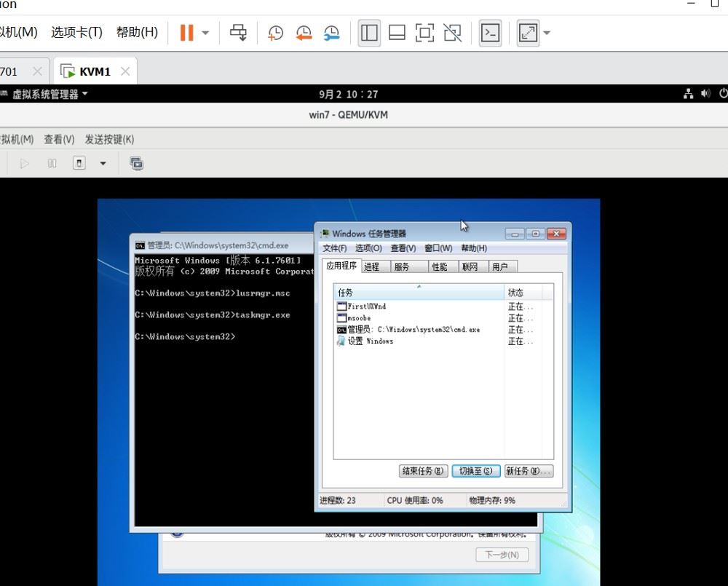Open the snapshot manager wrench clock icon
728x586 pixels.
pos(331,33)
